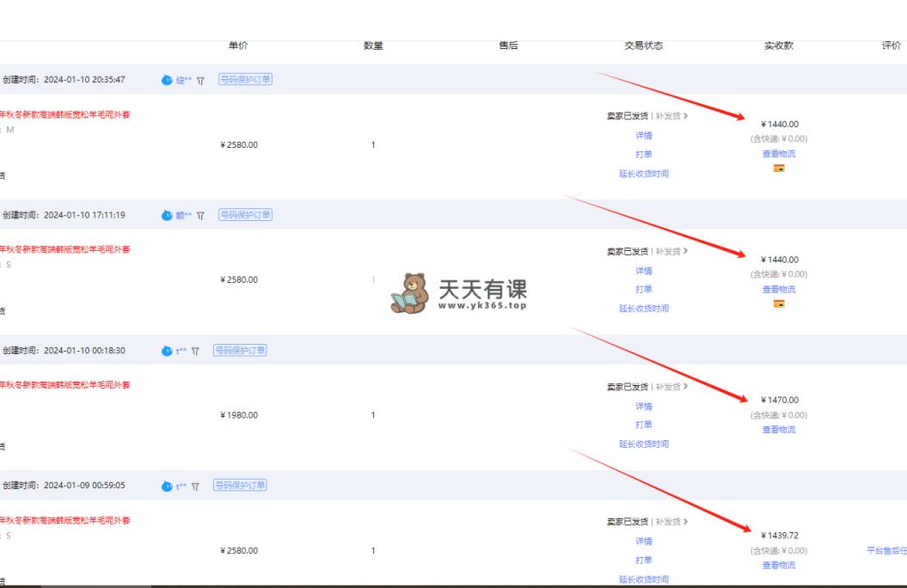The width and height of the screenshot is (907, 588).
Task: Expand 补发货 arrow for 17:11:19 order
Action: pos(685,251)
